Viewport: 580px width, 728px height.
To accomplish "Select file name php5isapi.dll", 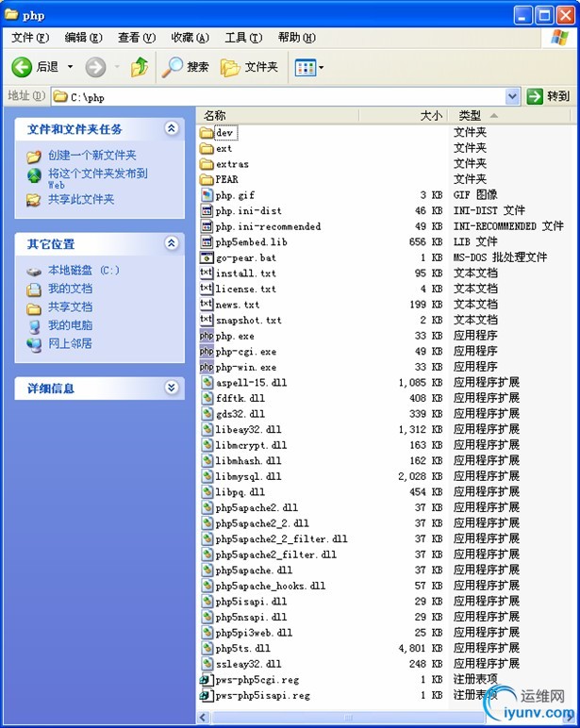I will tap(251, 602).
